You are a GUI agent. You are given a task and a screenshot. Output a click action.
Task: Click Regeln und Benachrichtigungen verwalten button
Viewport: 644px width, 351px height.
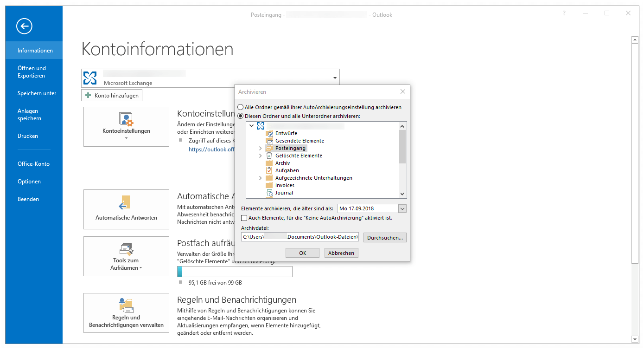126,313
